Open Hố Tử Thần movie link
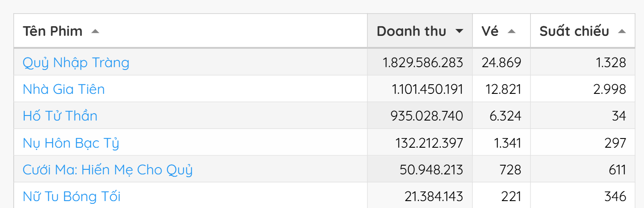Screen dimensions: 644x208 (x=60, y=116)
